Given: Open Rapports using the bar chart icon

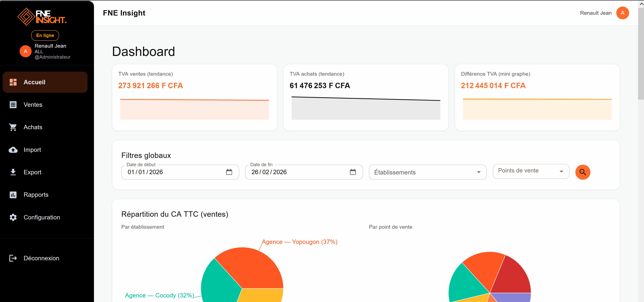Looking at the screenshot, I should [x=13, y=195].
